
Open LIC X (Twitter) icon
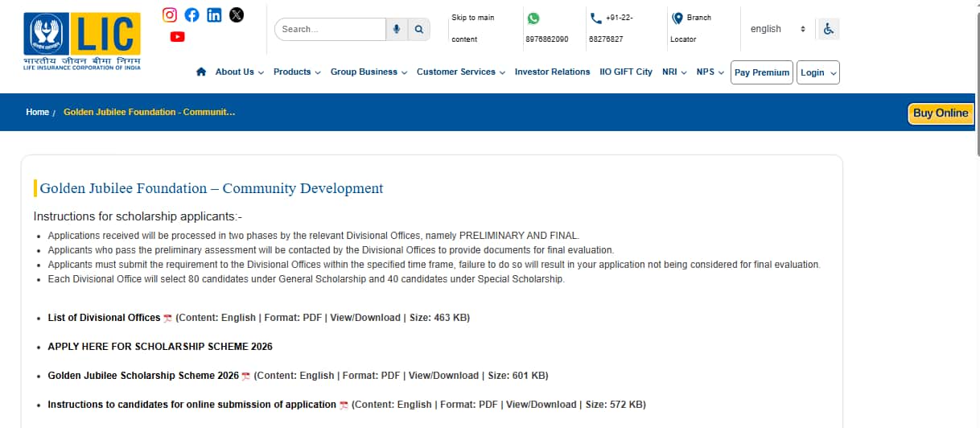click(236, 14)
